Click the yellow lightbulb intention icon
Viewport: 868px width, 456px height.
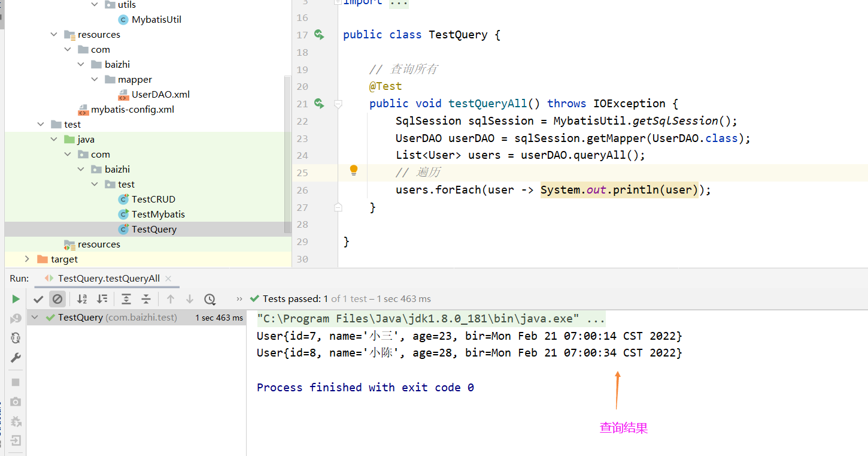pos(354,170)
